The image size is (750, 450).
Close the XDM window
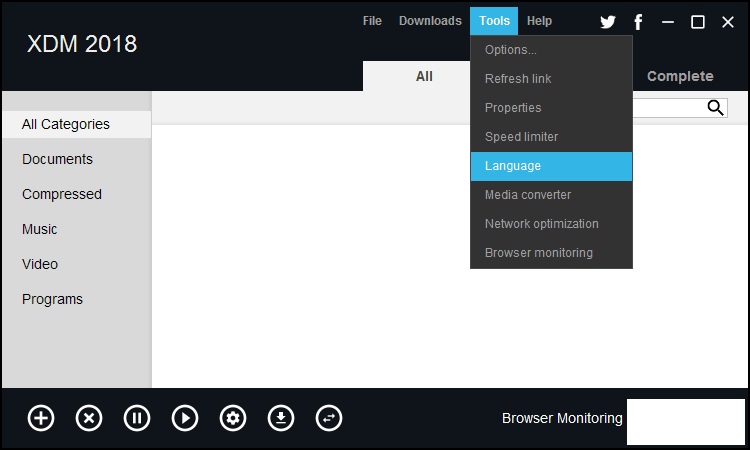coord(728,22)
